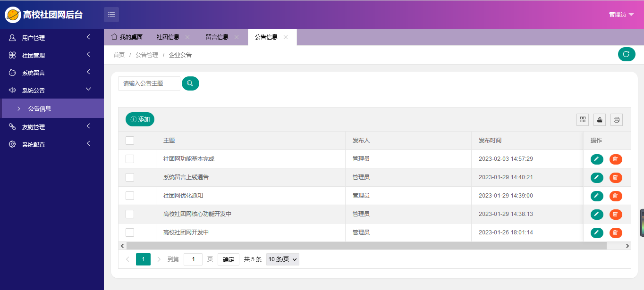Screen dimensions: 644x290
Task: Expand the 系统留言 menu chevron
Action: pyautogui.click(x=88, y=72)
